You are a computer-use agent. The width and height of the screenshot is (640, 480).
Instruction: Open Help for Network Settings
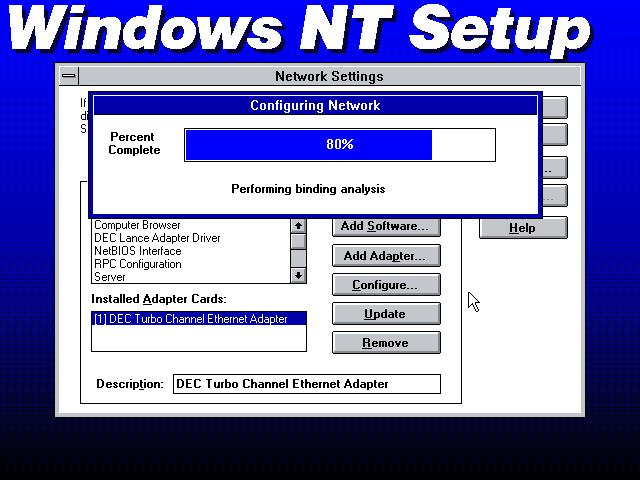click(x=523, y=227)
